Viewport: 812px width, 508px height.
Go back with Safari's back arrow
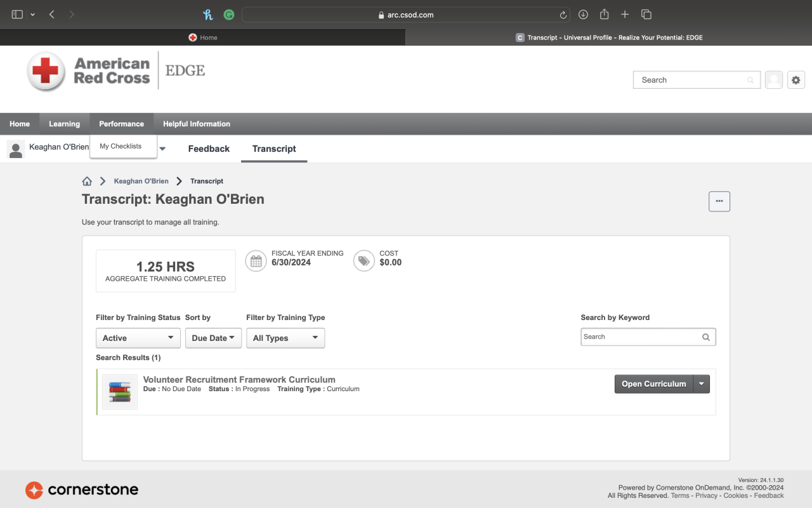point(52,15)
